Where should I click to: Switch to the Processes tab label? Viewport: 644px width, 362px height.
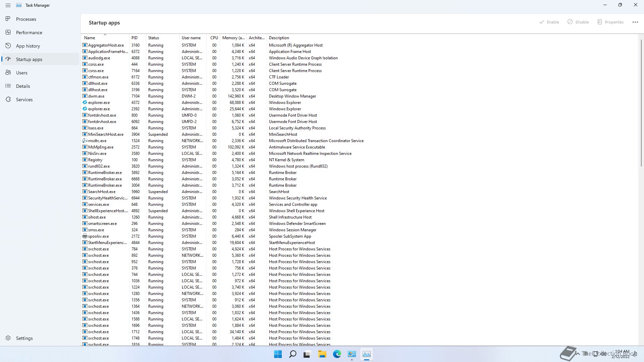pos(26,19)
